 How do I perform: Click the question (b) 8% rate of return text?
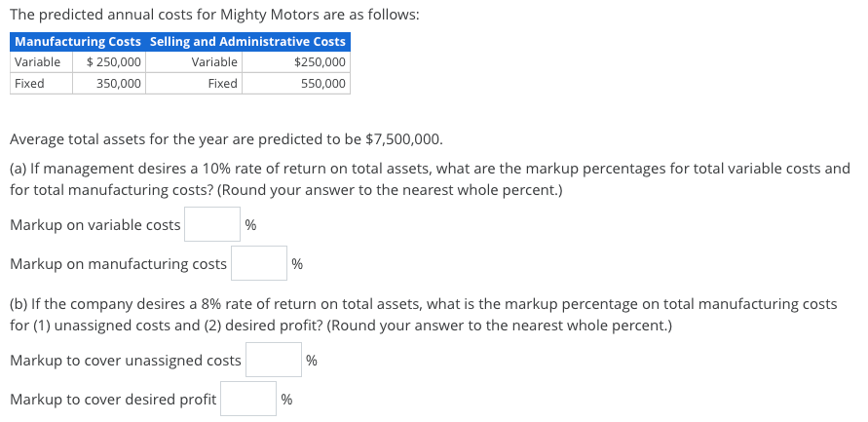point(424,315)
